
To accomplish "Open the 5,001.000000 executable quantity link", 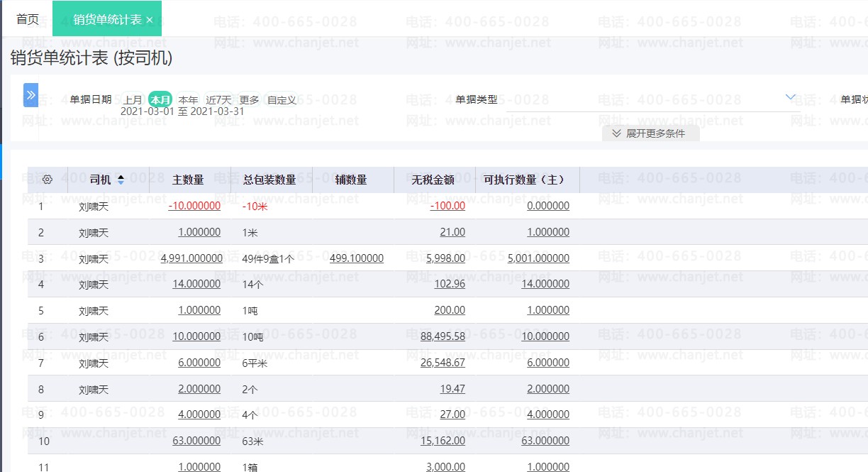I will tap(539, 258).
